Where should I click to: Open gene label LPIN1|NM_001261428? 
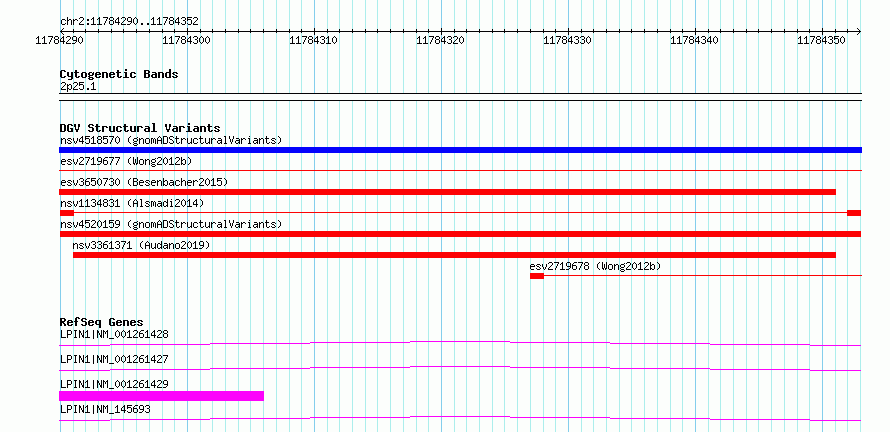[114, 334]
